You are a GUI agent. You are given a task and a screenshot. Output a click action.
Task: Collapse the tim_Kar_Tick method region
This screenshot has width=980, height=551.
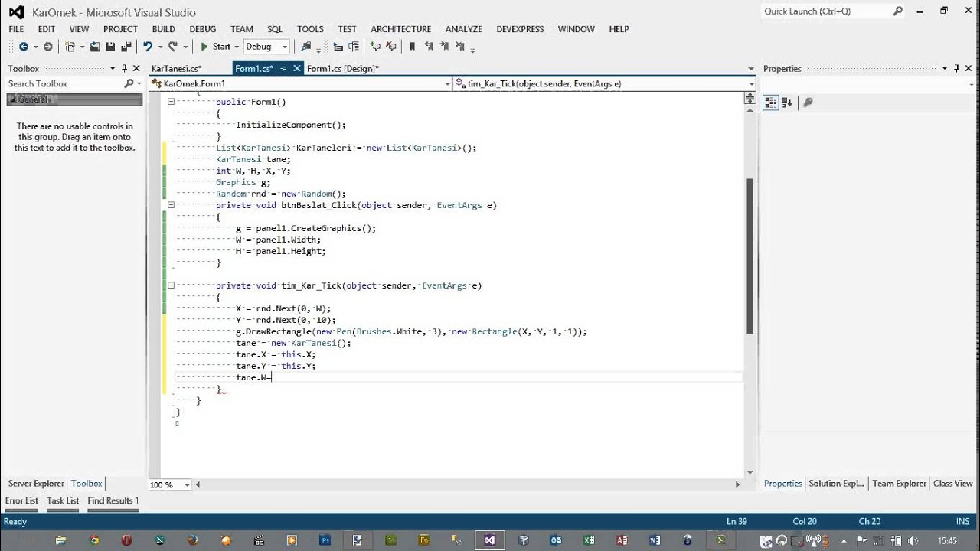pos(171,285)
